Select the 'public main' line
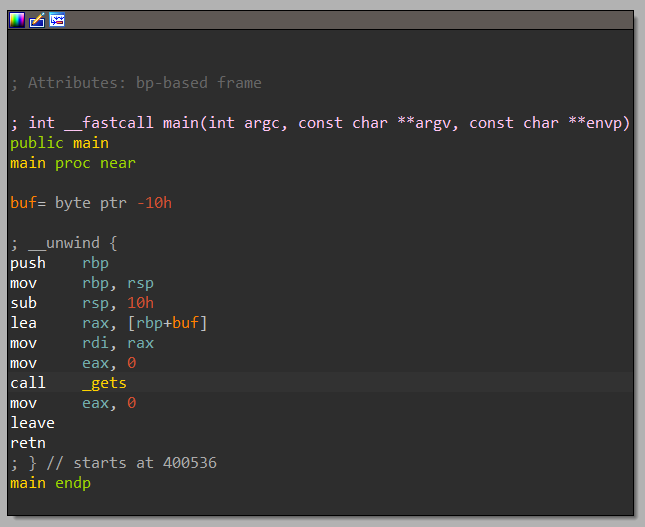 (x=59, y=143)
